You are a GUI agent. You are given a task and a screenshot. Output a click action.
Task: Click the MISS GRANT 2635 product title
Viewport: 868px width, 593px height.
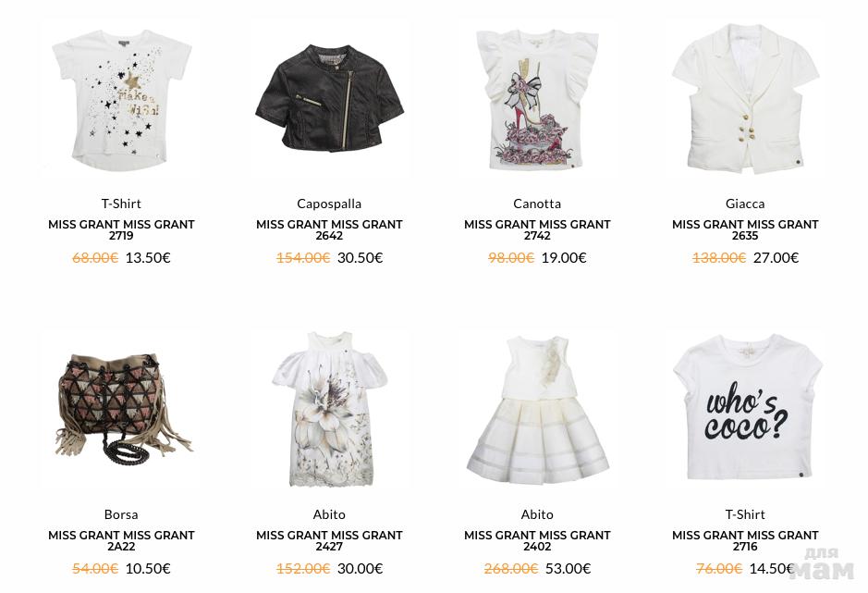click(745, 229)
